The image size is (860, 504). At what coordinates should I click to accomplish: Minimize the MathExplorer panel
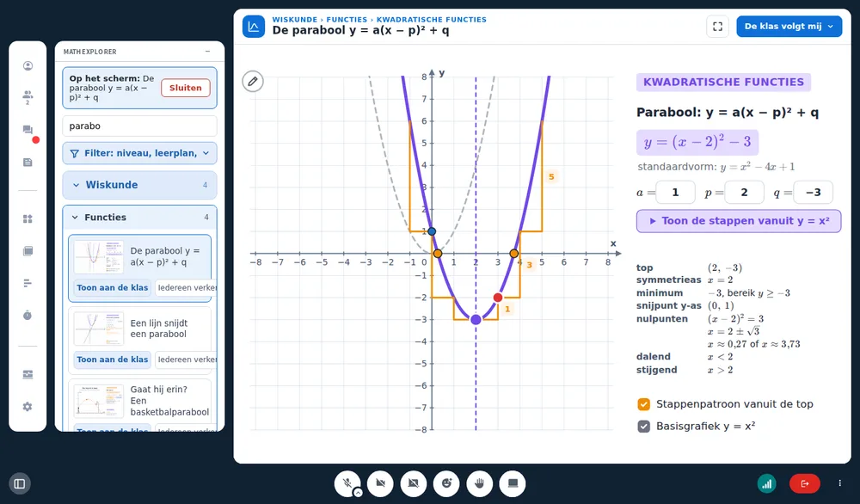point(207,52)
